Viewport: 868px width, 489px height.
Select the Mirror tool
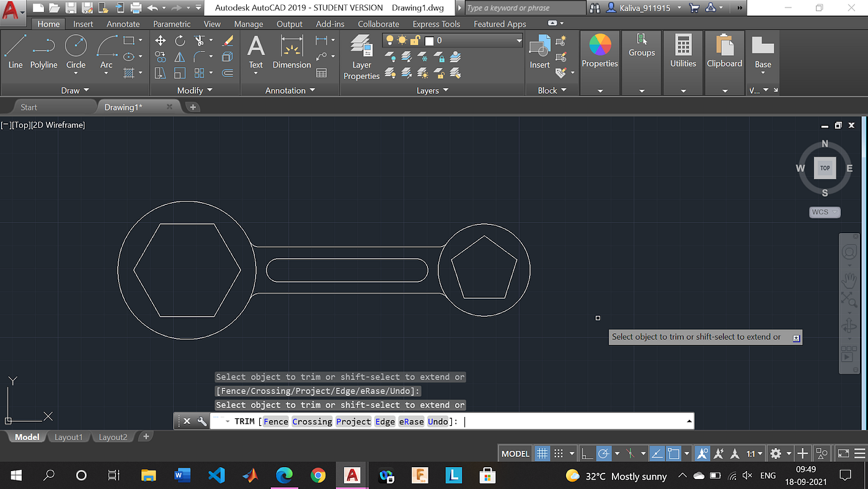(180, 56)
